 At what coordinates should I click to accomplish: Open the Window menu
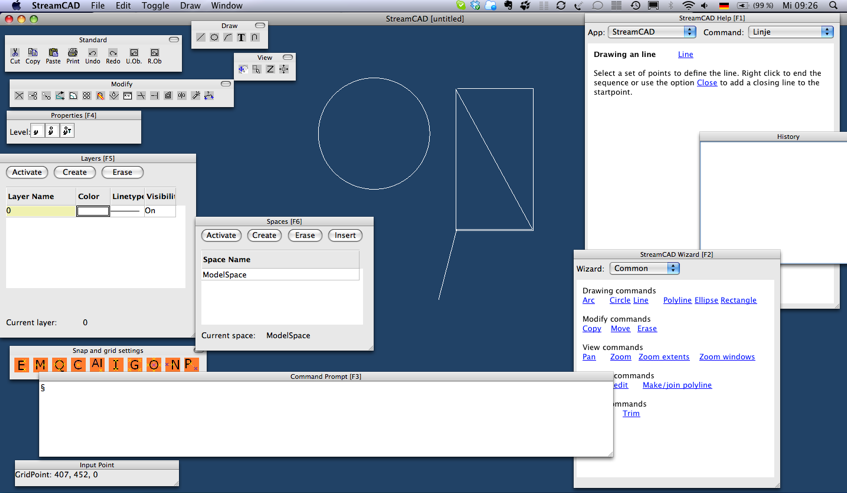coord(226,5)
